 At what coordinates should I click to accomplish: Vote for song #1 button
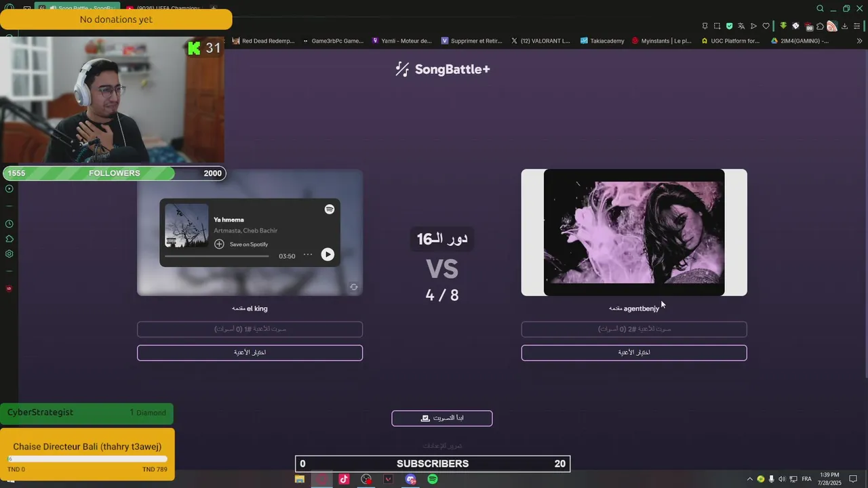(250, 329)
